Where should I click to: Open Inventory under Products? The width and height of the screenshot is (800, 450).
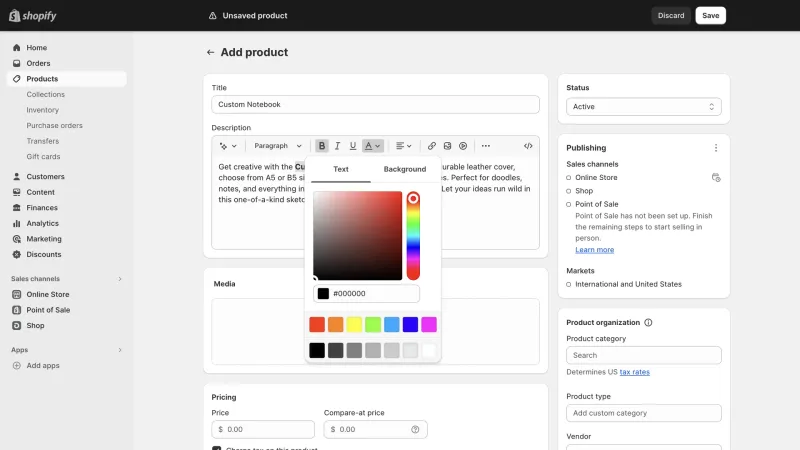point(42,110)
